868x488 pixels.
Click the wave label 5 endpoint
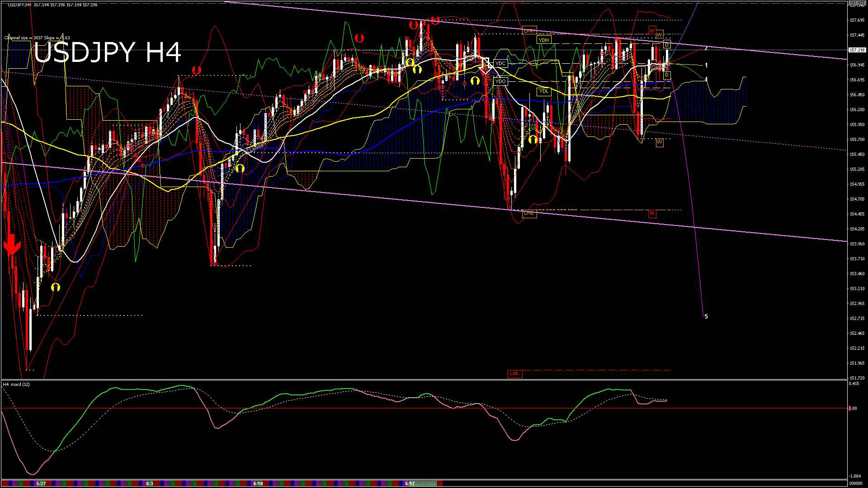point(706,316)
